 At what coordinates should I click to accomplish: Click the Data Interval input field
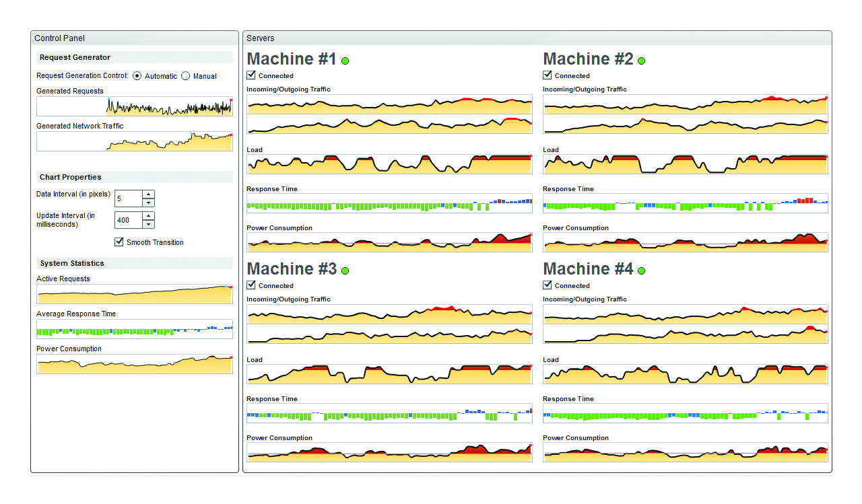click(x=128, y=199)
